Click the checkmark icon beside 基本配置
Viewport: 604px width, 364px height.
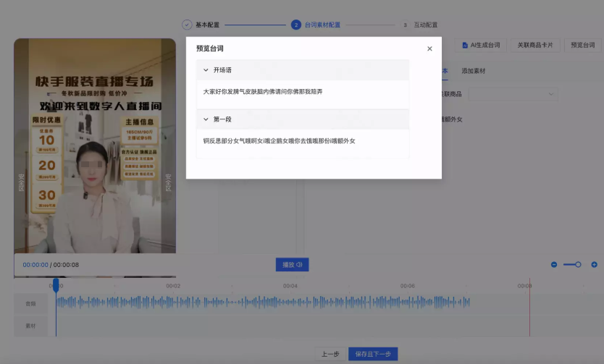[x=186, y=25]
